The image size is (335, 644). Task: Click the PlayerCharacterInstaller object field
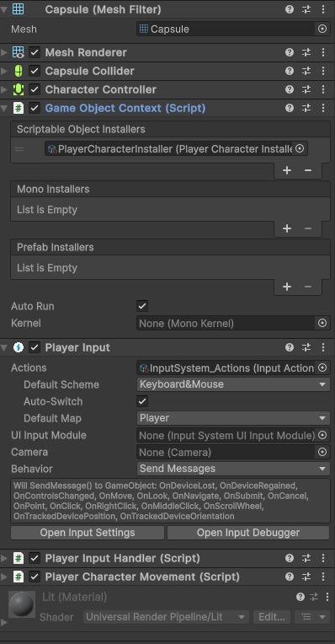pyautogui.click(x=176, y=148)
